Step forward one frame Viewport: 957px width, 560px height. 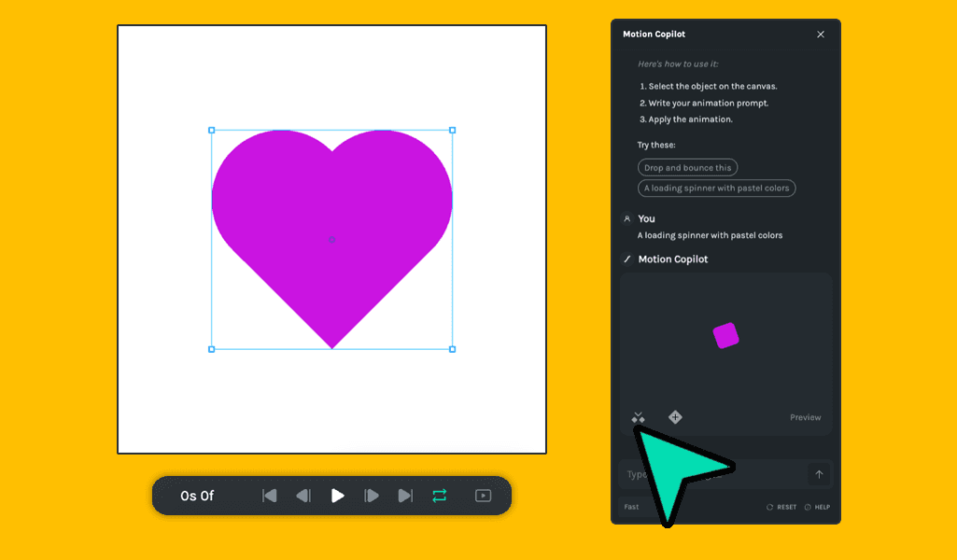pos(372,496)
